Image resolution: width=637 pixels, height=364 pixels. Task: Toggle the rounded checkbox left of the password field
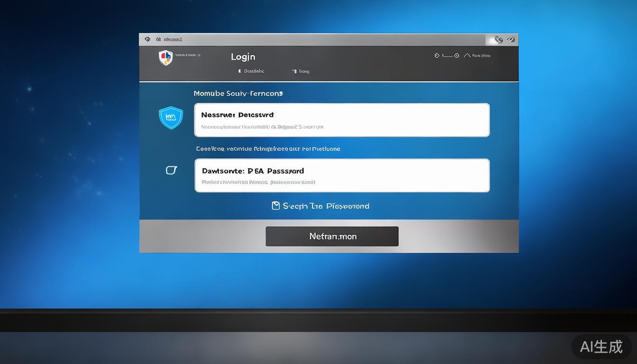(x=171, y=170)
